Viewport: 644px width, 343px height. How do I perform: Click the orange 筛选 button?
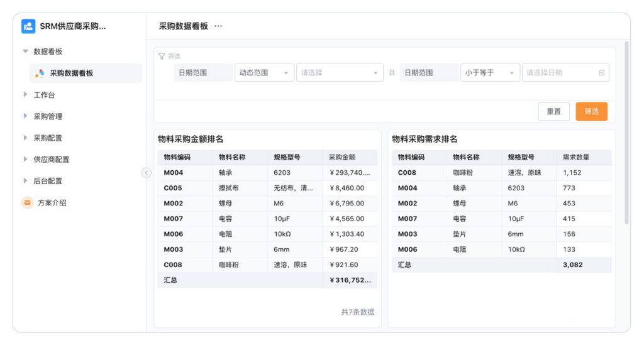click(591, 111)
